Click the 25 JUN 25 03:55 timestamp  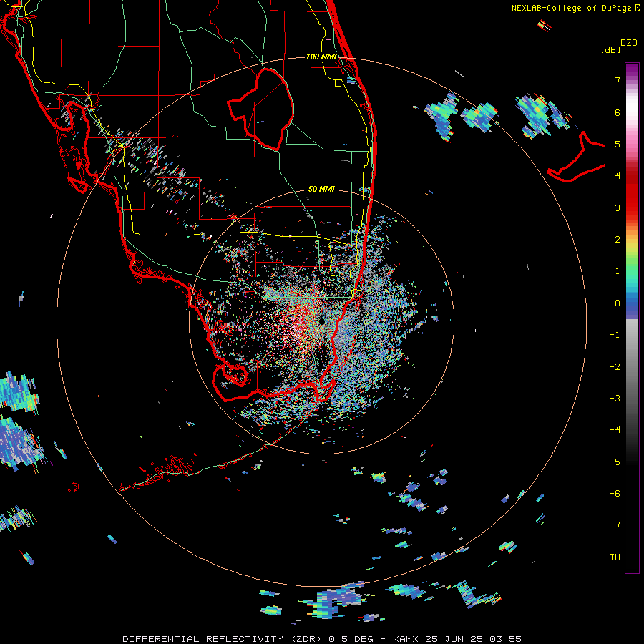473,639
